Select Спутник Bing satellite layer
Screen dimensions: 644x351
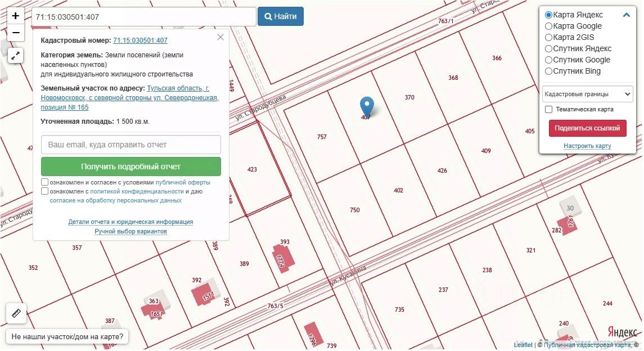(548, 71)
